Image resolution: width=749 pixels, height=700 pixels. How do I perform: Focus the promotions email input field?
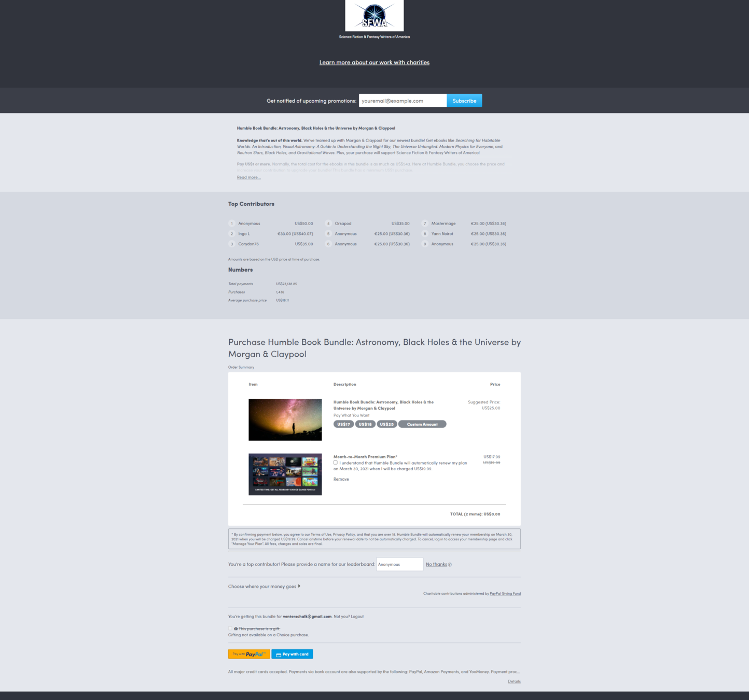tap(403, 101)
